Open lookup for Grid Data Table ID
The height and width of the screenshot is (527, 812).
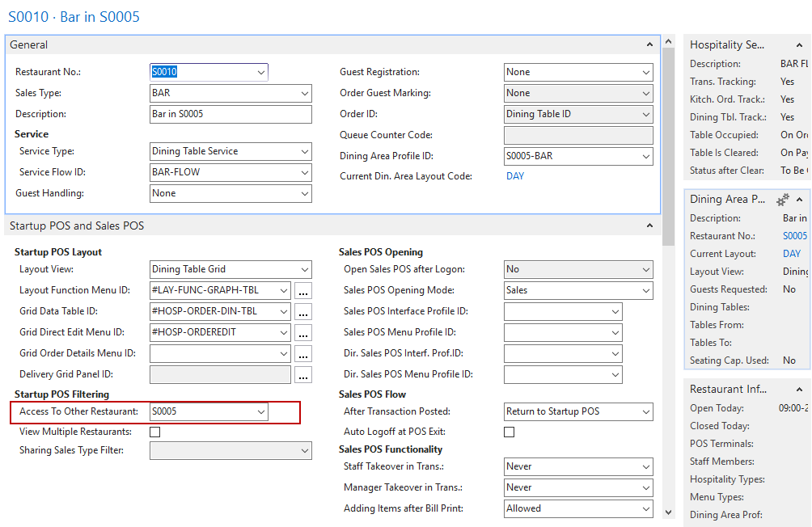pyautogui.click(x=303, y=311)
